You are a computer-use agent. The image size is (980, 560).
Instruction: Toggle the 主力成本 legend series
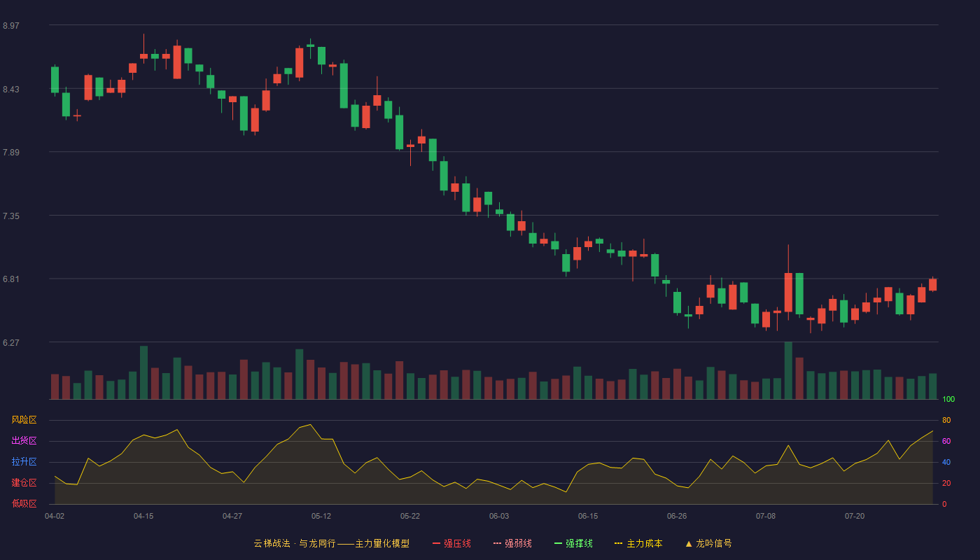[x=638, y=543]
